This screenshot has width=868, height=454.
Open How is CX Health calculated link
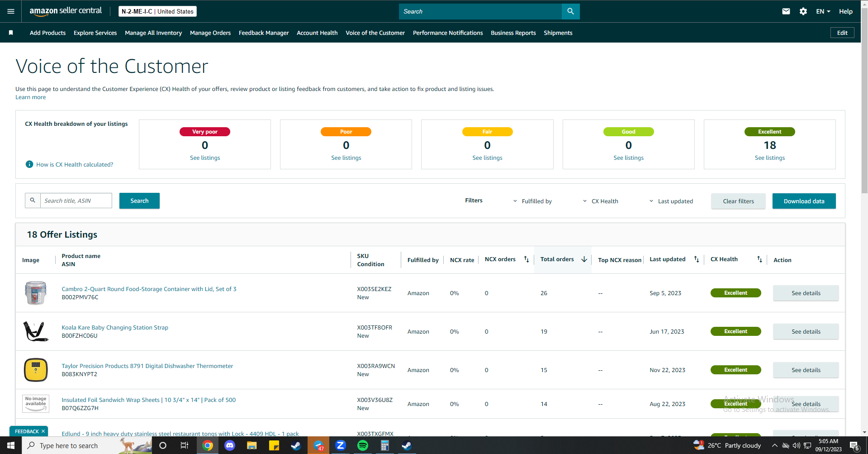(x=75, y=164)
